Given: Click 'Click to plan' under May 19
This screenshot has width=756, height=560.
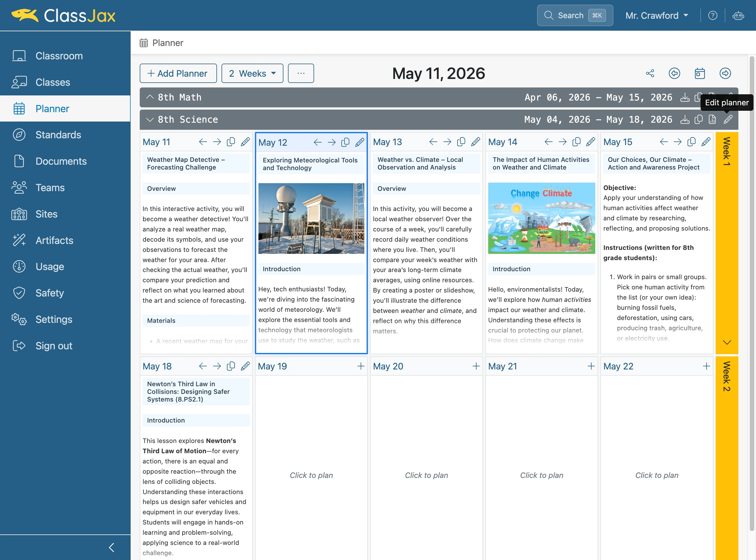Looking at the screenshot, I should [x=311, y=475].
